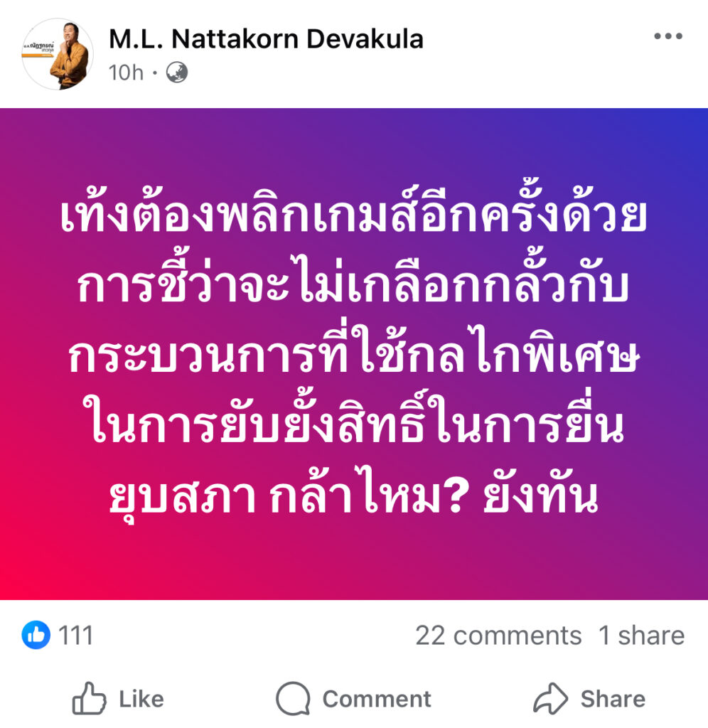Tap the outlined thumbs-up Like icon
Screen dimensions: 708x728
(89, 698)
